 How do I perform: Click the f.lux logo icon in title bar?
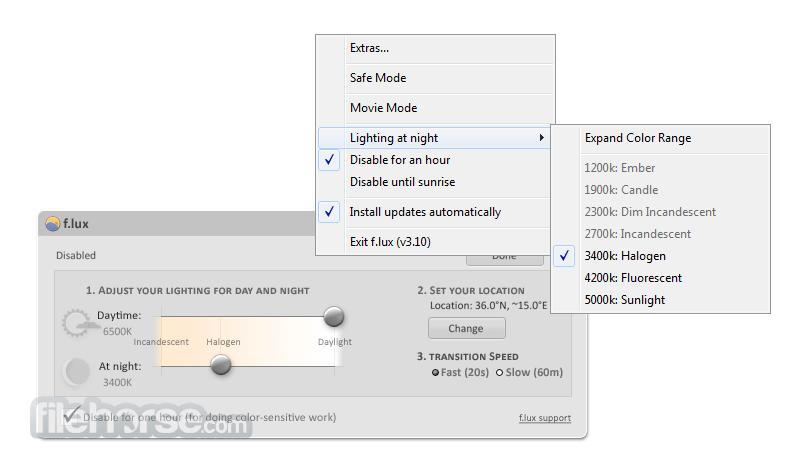point(52,224)
